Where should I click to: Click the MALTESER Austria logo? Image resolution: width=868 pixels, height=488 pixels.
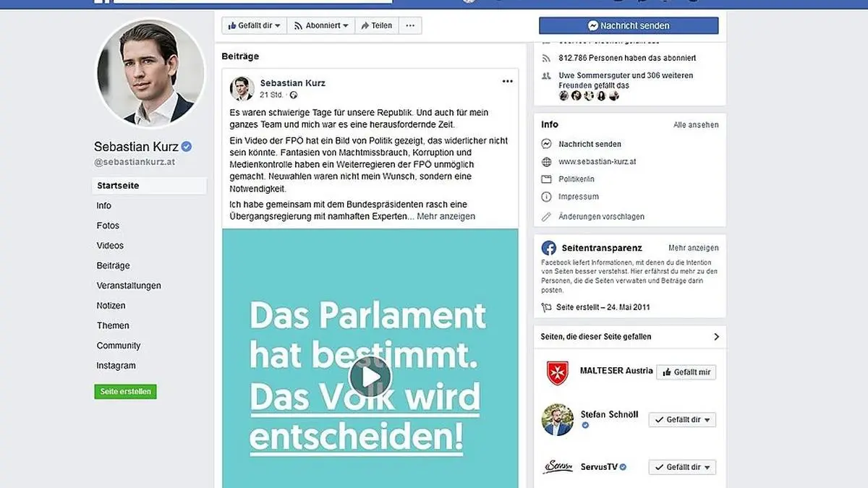558,372
